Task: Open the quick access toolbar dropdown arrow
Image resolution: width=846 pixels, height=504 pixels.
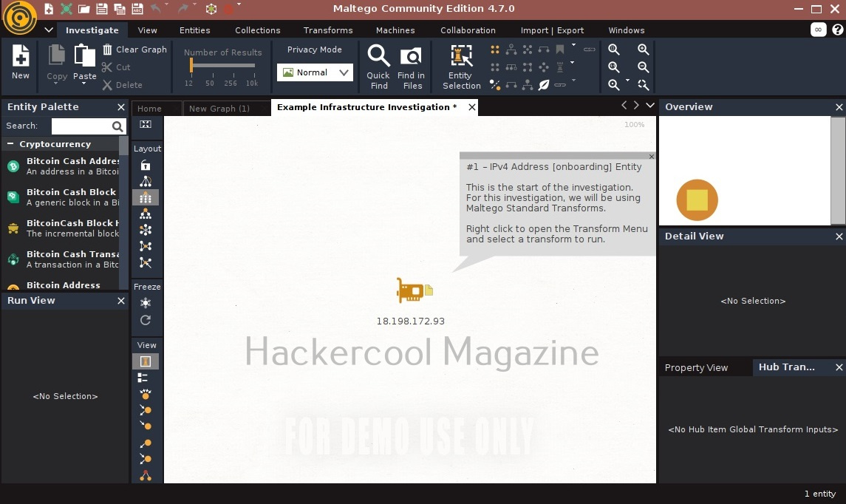Action: [x=239, y=4]
